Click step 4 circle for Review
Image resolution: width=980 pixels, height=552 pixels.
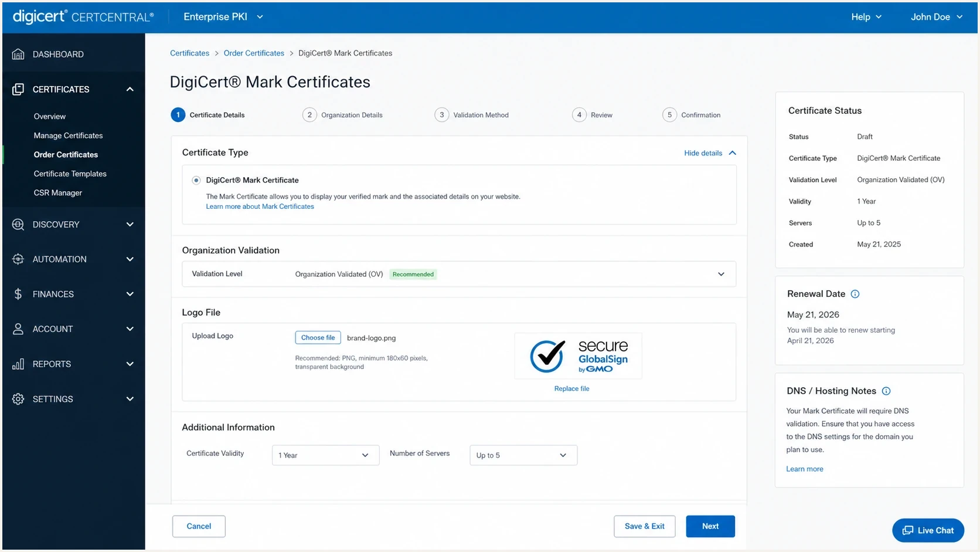pos(579,115)
